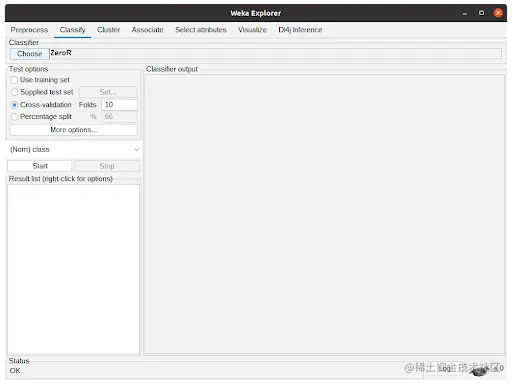Image resolution: width=512 pixels, height=385 pixels.
Task: Switch to the Visualize tab
Action: [x=252, y=30]
